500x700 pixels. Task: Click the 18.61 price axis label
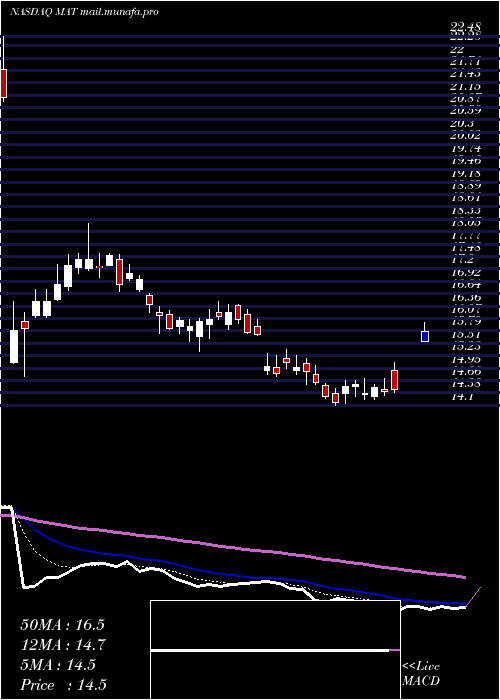pos(465,199)
